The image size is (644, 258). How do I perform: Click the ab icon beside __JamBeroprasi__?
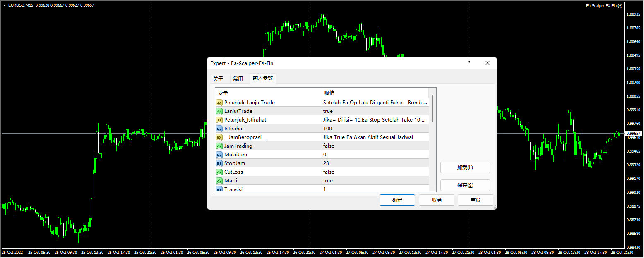[x=219, y=137]
